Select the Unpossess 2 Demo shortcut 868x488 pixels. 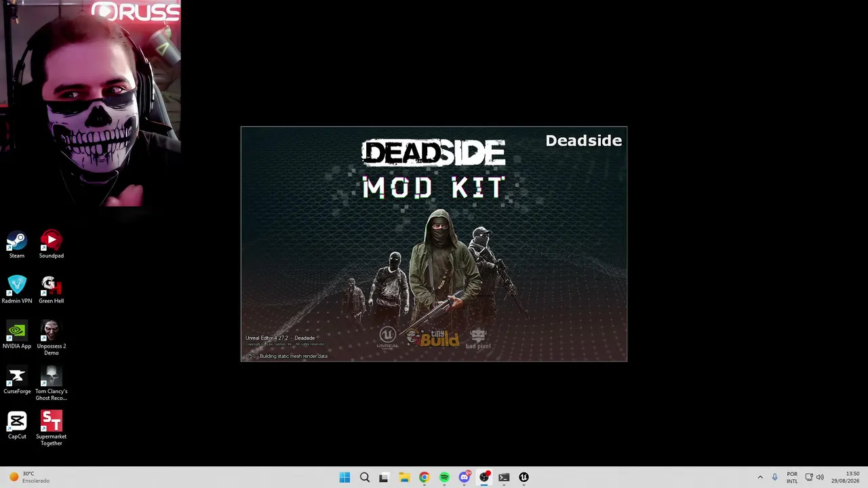52,338
